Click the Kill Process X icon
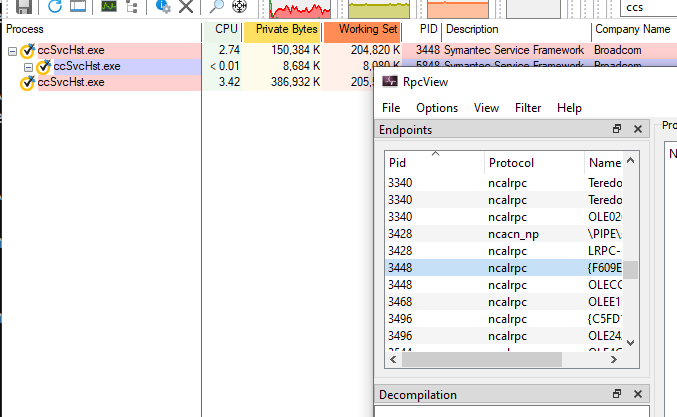Screen dimensions: 677x417 coord(186,6)
